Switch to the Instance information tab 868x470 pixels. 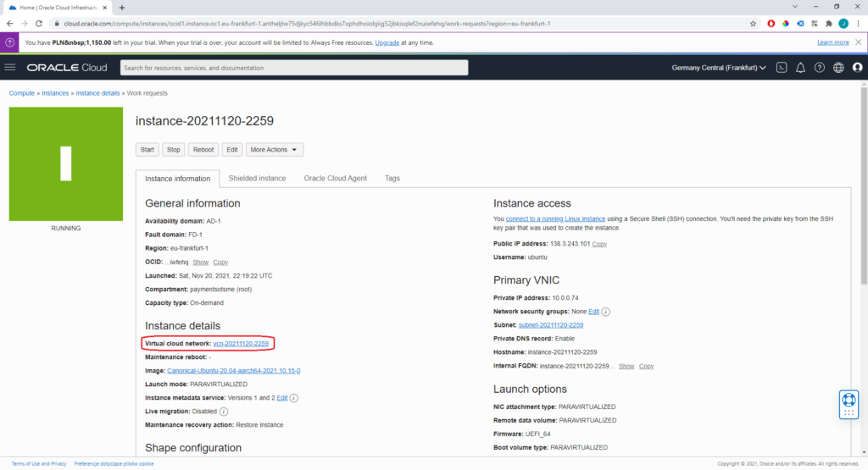pos(178,179)
